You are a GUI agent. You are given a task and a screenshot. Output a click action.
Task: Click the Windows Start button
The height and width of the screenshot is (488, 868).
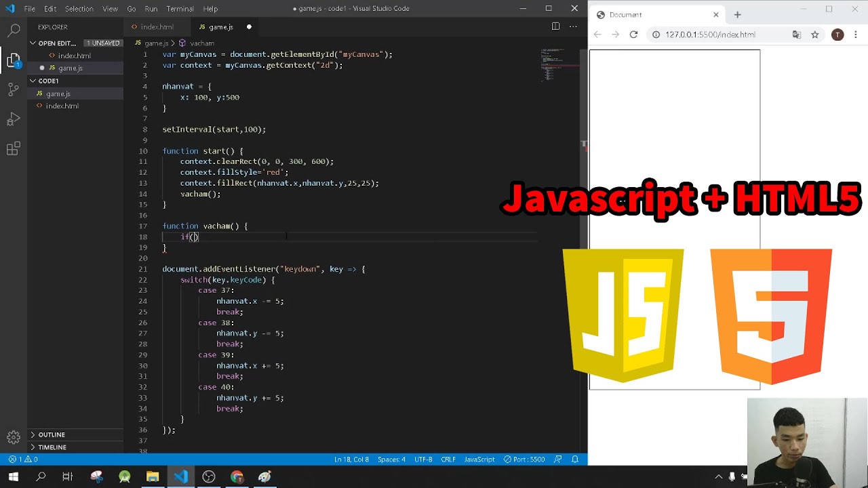pos(14,477)
